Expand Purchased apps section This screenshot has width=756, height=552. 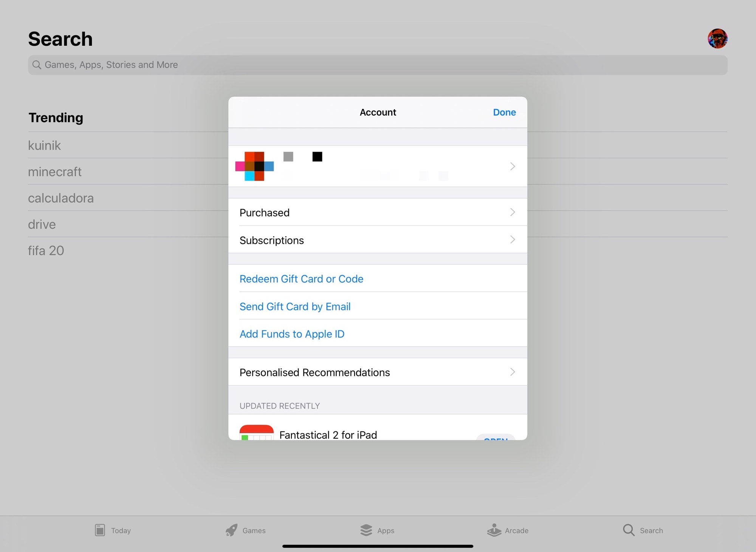378,212
